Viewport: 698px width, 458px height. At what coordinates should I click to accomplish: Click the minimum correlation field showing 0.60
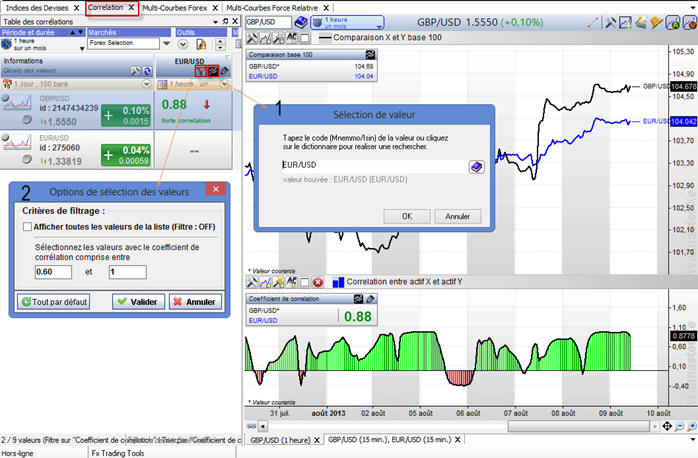click(x=53, y=272)
